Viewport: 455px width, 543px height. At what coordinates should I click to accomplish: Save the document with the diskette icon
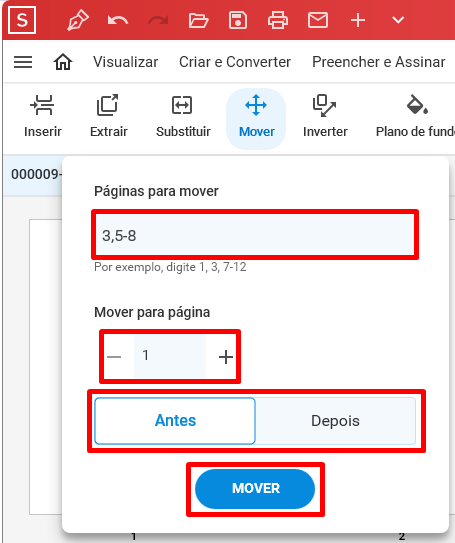pyautogui.click(x=238, y=20)
